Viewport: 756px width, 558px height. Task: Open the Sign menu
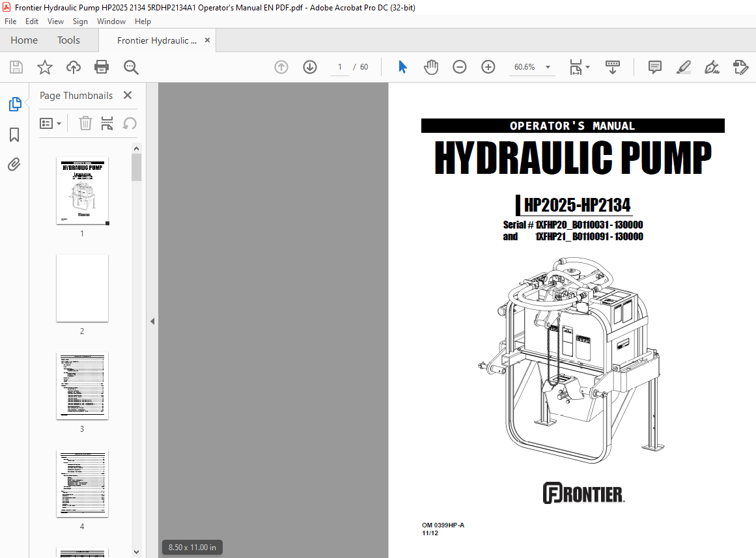[80, 21]
